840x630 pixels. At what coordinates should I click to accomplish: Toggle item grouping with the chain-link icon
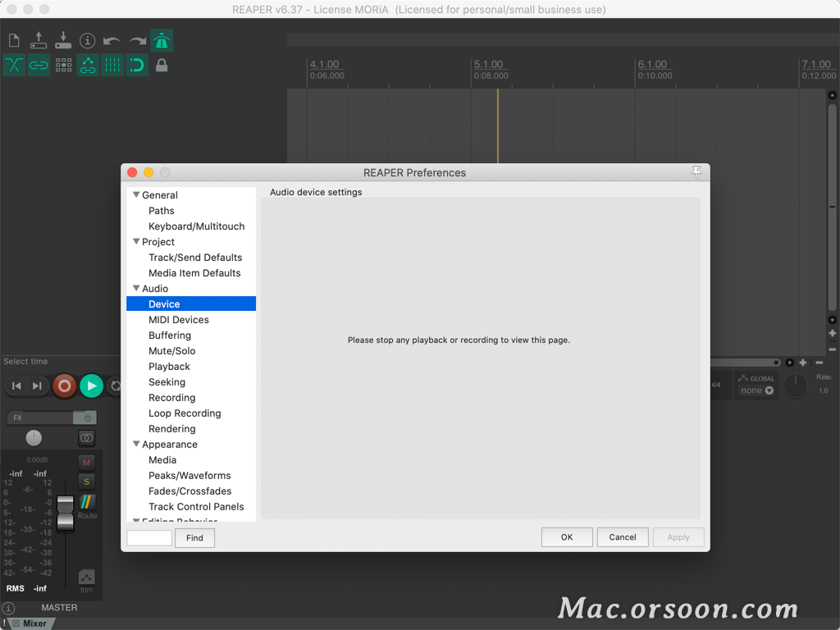click(38, 66)
